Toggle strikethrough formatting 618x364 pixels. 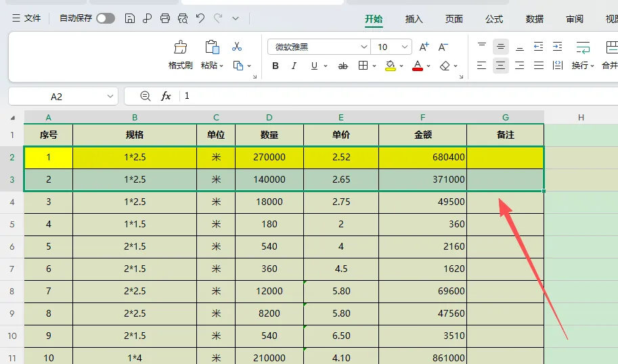click(x=343, y=66)
